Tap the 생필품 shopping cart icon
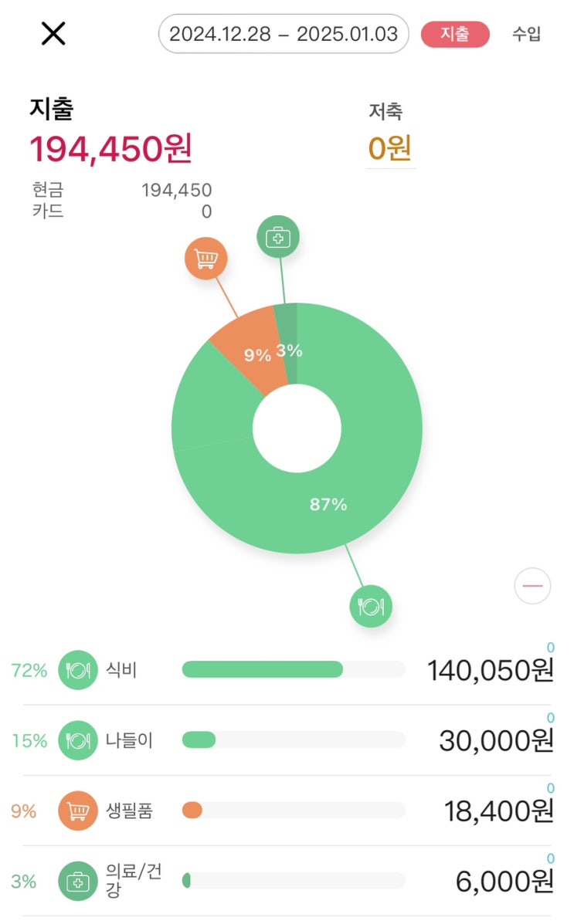 coord(78,811)
